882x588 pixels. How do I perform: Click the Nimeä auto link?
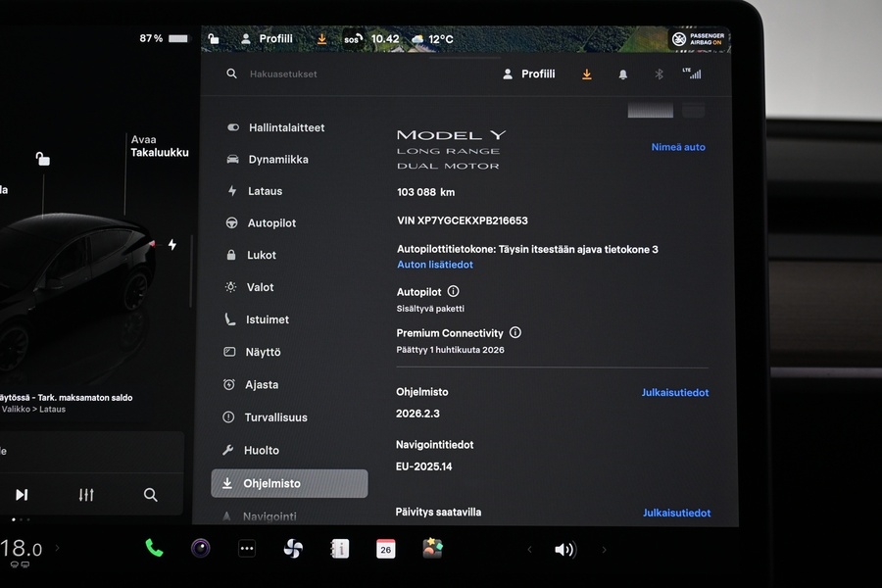click(678, 147)
